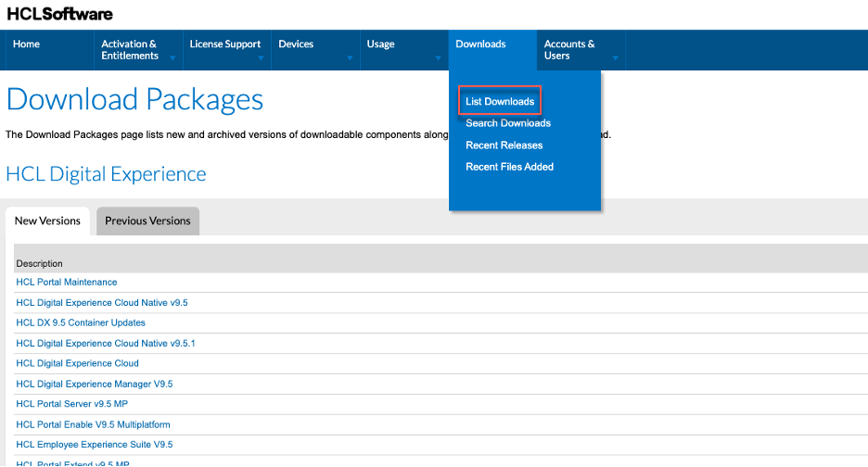Viewport: 868px width, 467px height.
Task: Open HCL Portal Server v9.5 MP
Action: [x=72, y=404]
